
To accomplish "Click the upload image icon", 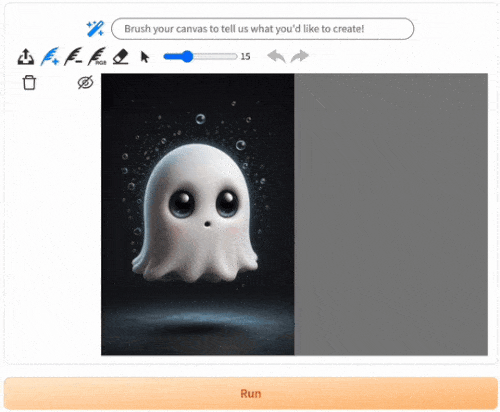I will click(x=26, y=57).
